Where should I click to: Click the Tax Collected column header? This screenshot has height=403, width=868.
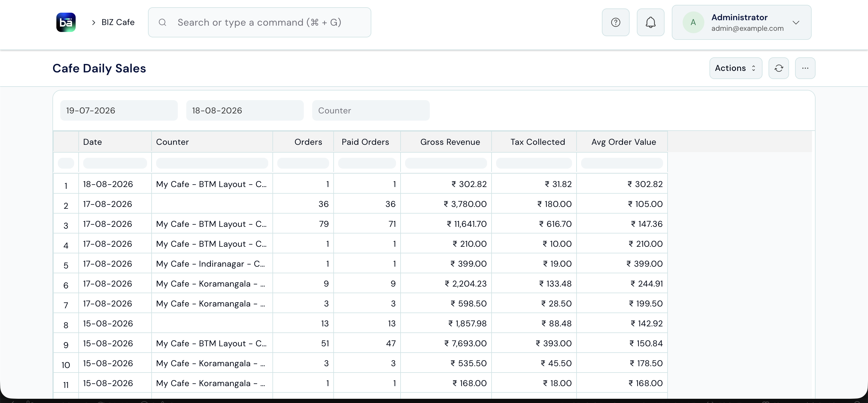pos(534,142)
